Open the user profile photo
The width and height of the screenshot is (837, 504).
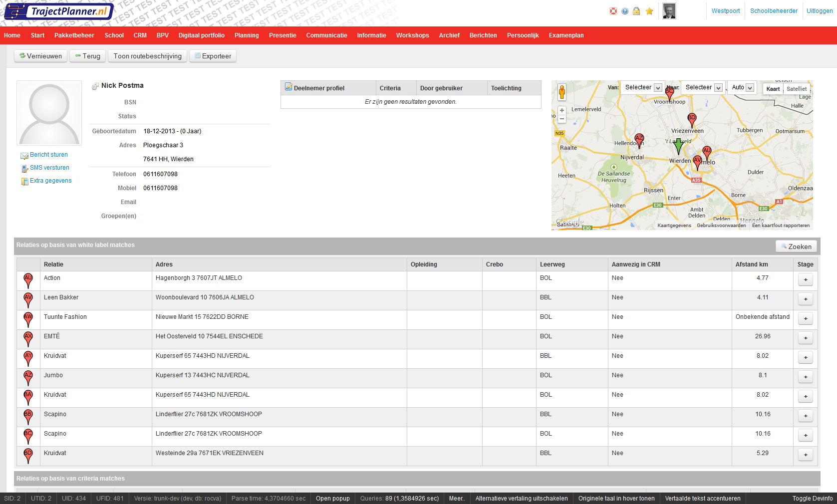pos(669,11)
